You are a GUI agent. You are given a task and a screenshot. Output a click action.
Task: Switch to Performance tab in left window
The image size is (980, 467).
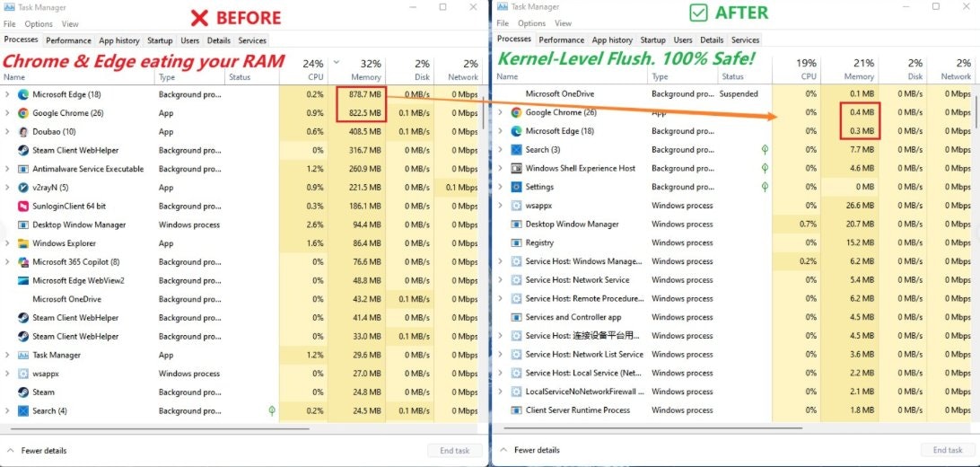[x=69, y=40]
